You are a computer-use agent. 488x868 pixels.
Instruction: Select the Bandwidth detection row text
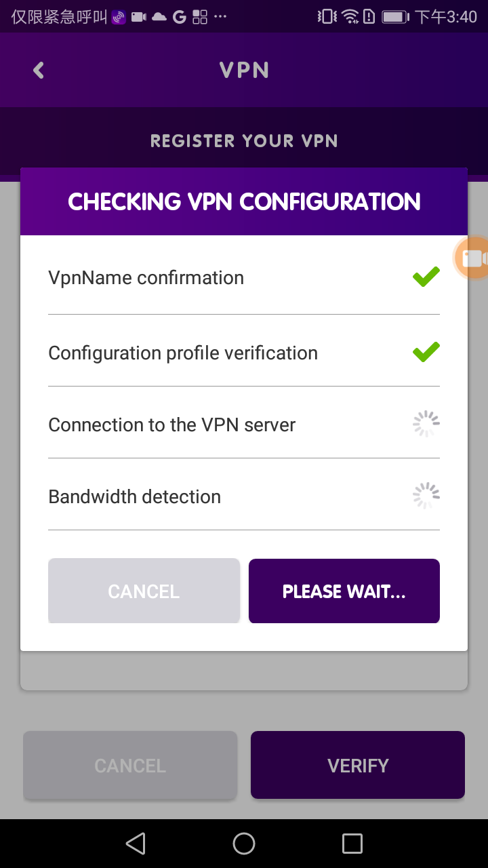[135, 496]
